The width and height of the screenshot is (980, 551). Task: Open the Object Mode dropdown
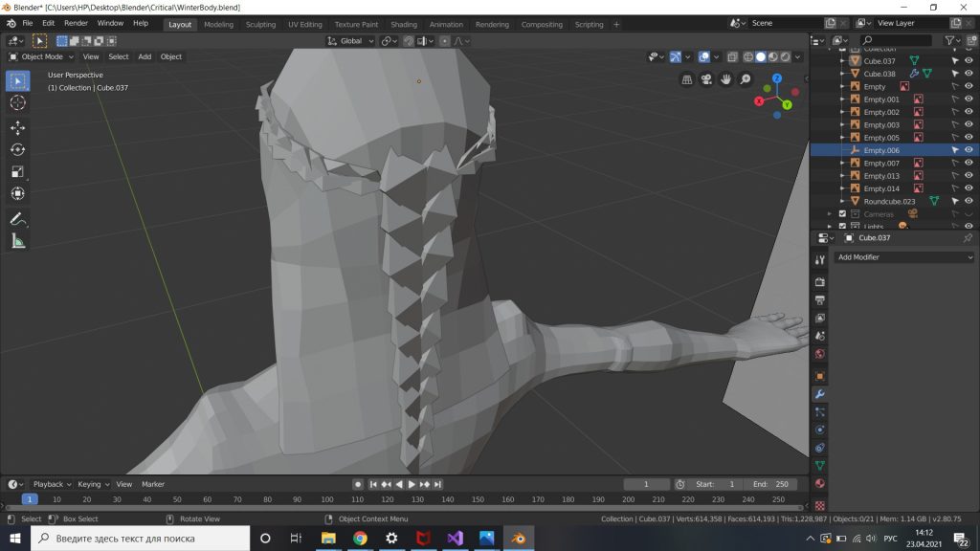[x=41, y=56]
